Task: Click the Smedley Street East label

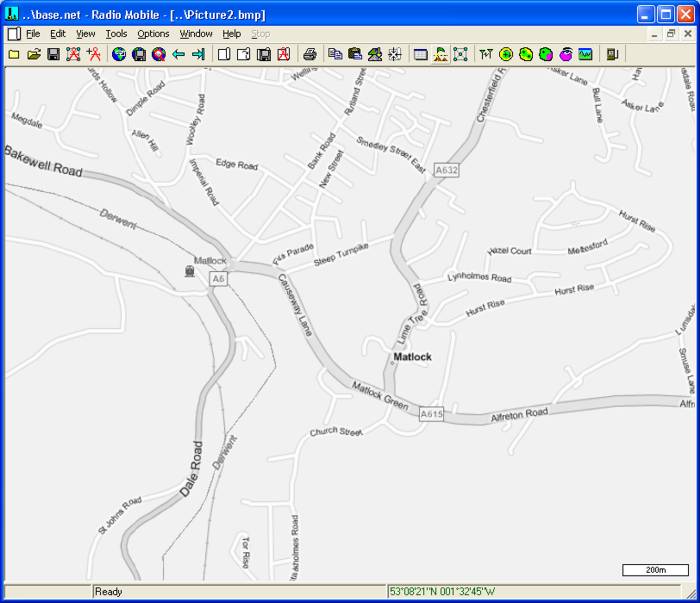Action: click(x=391, y=155)
